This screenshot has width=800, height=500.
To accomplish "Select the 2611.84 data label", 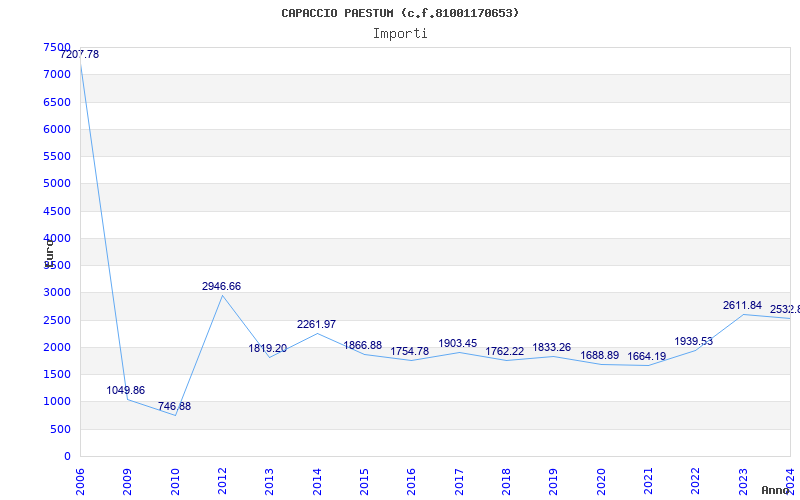I will click(x=742, y=305).
